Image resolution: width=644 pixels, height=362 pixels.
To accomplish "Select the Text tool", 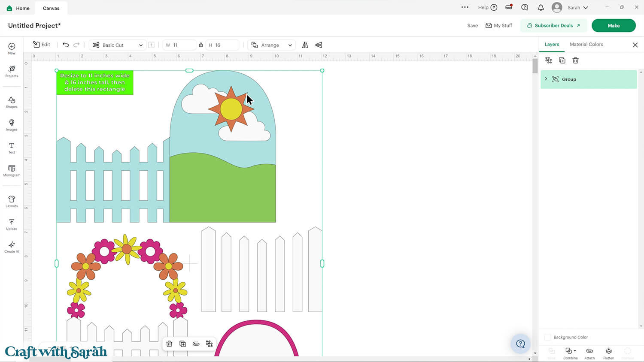I will [x=12, y=148].
